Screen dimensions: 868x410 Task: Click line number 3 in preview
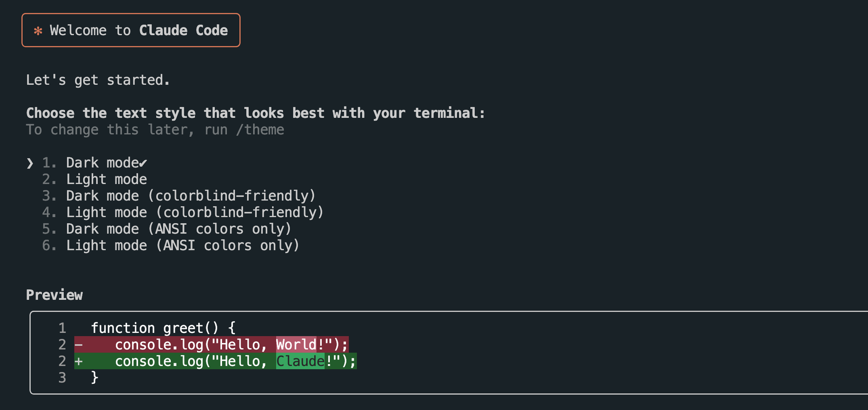coord(62,378)
